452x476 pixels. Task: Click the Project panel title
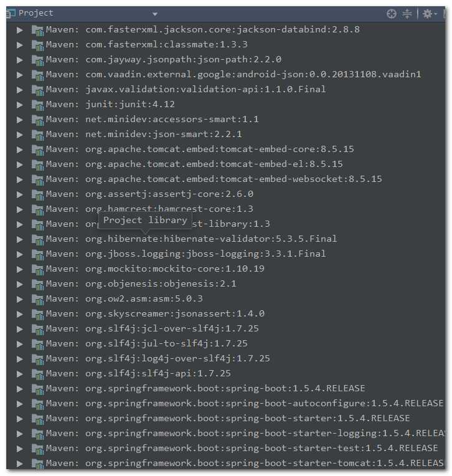[x=35, y=13]
